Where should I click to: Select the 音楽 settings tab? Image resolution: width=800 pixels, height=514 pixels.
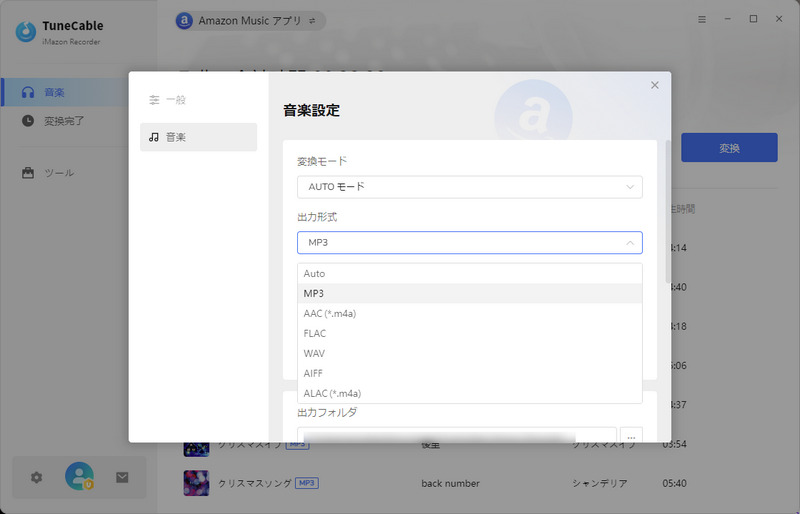click(x=198, y=137)
